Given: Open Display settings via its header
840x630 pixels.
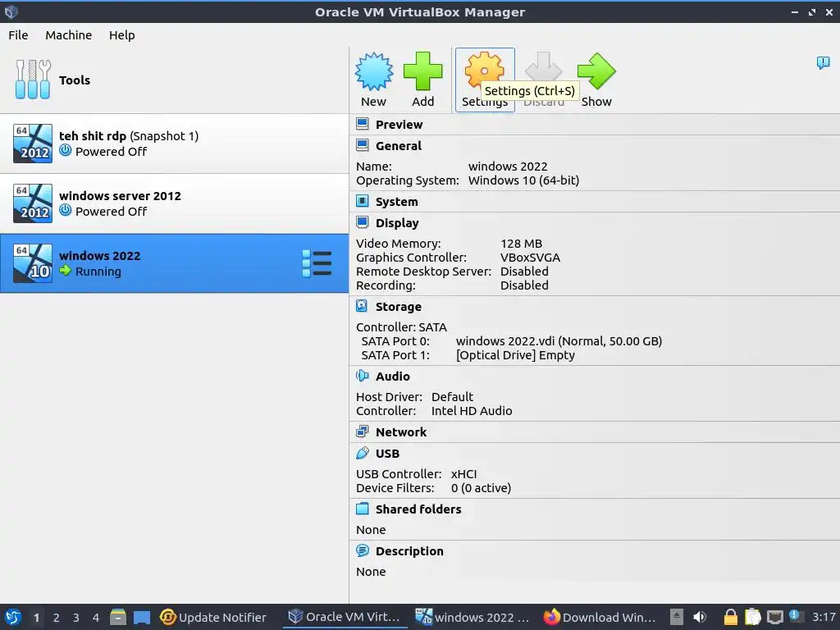Looking at the screenshot, I should tap(397, 223).
